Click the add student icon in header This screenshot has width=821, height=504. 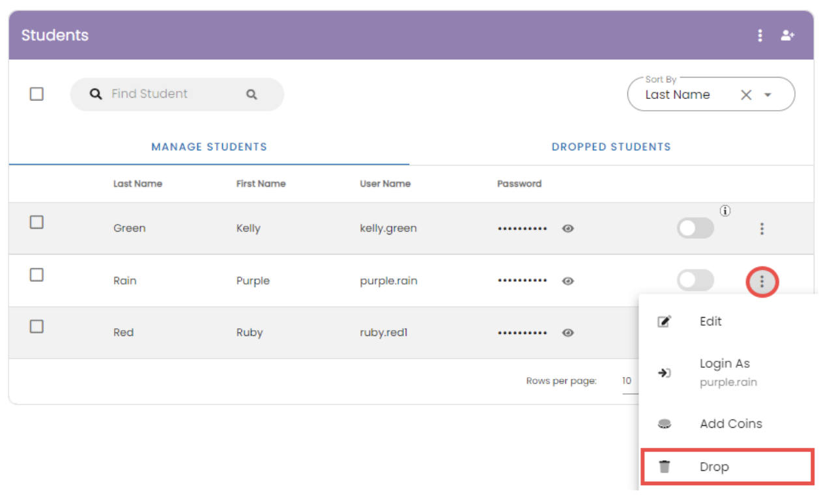point(788,35)
